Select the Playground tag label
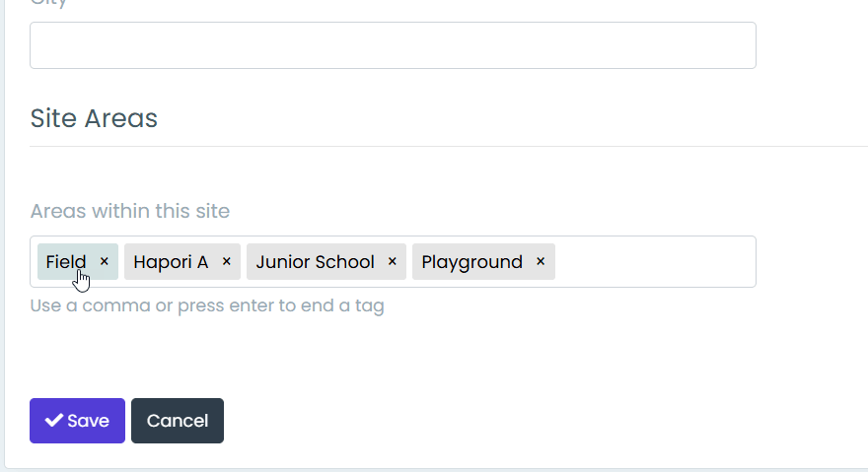Viewport: 868px width, 472px height. point(471,262)
